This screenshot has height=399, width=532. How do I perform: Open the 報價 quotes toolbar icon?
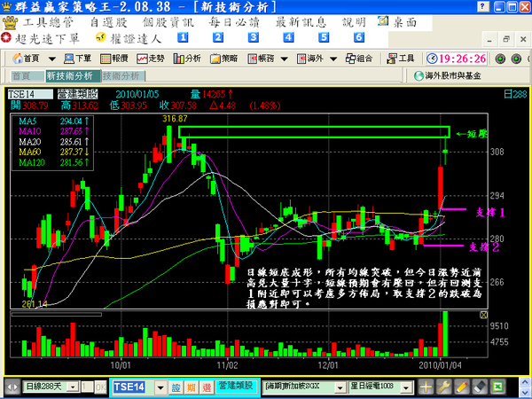(114, 59)
